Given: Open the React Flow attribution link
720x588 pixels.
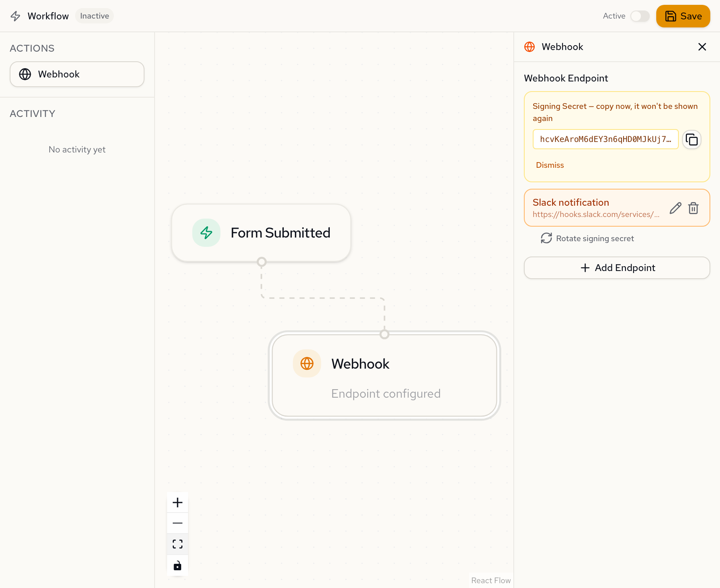Looking at the screenshot, I should (x=491, y=580).
